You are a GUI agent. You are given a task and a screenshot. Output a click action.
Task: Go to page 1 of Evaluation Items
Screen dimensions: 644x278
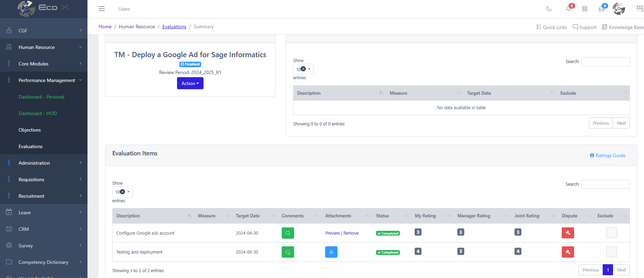[x=608, y=270]
